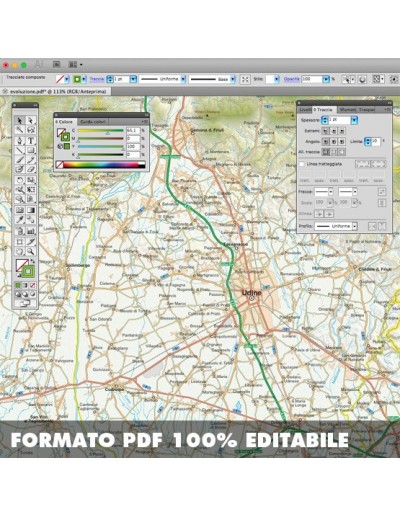Open the Stile dropdown
Screen dimensions: 400x517
(277, 79)
